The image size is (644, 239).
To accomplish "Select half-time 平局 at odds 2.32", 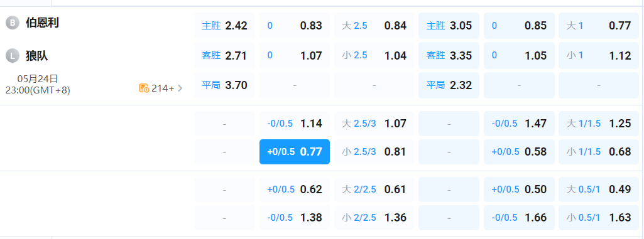I will pos(449,85).
